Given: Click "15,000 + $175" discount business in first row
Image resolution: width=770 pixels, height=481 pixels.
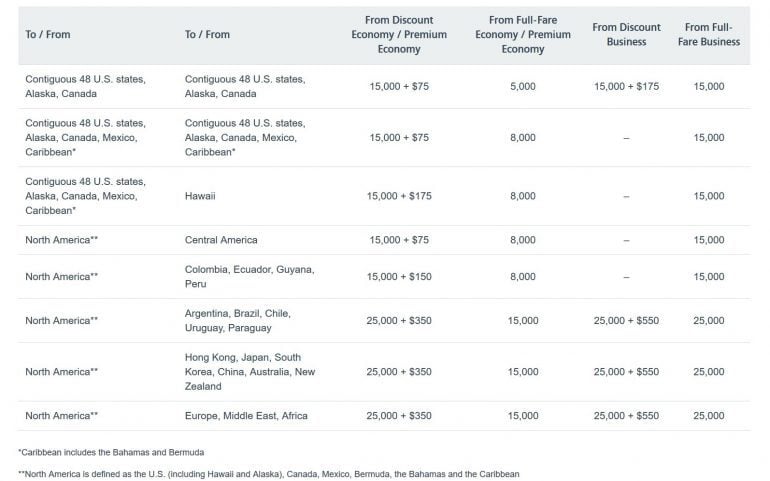Looking at the screenshot, I should (626, 87).
